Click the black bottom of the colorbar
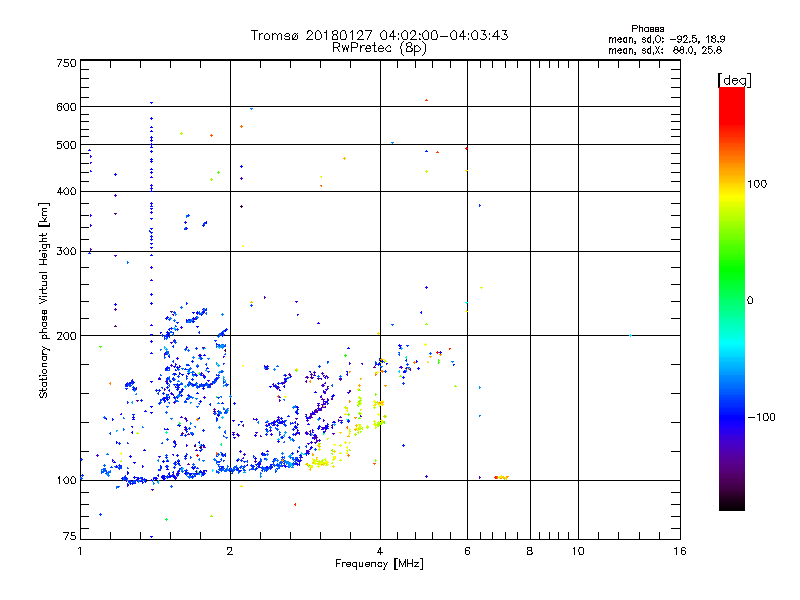Image resolution: width=800 pixels, height=600 pixels. pos(732,503)
